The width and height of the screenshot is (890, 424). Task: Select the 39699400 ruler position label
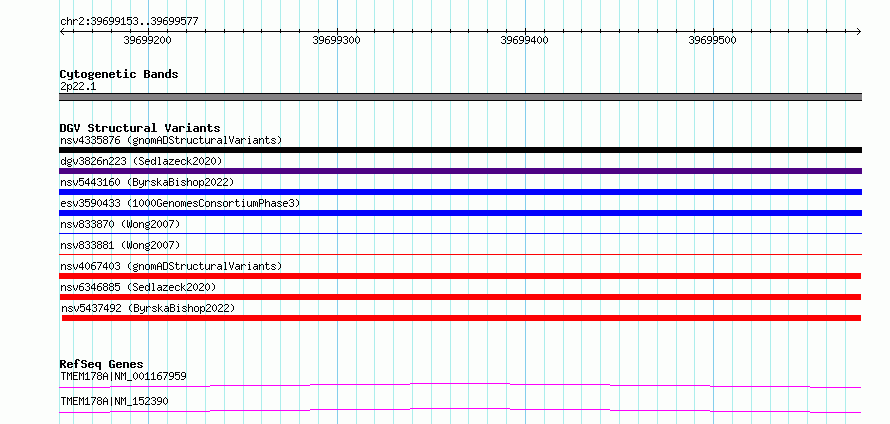524,40
